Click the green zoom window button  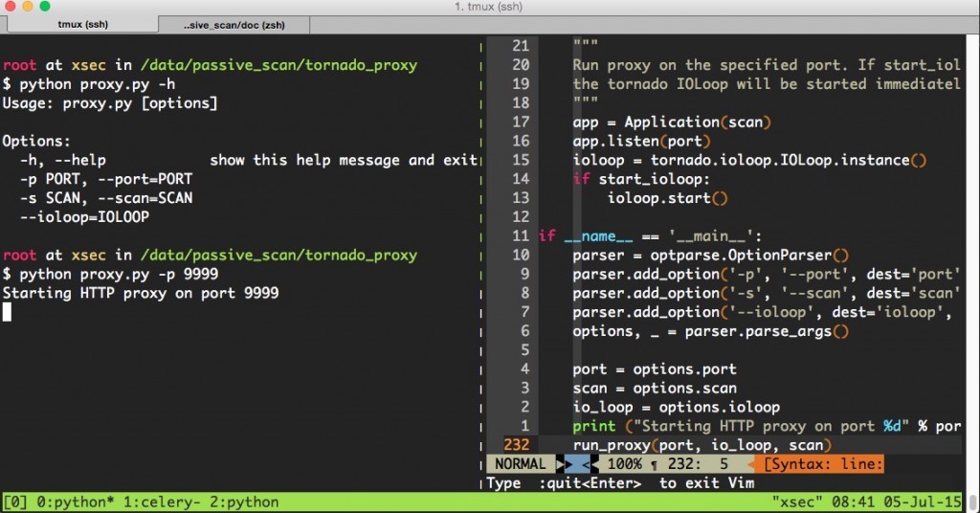pos(44,7)
